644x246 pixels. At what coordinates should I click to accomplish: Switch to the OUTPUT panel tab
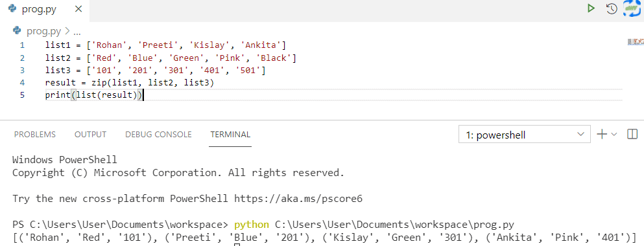[90, 135]
